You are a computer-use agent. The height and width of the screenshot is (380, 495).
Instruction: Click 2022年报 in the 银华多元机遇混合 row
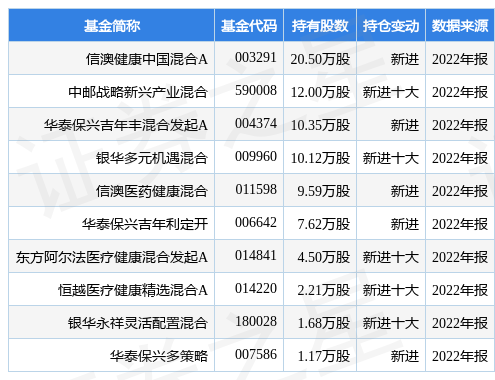460,158
